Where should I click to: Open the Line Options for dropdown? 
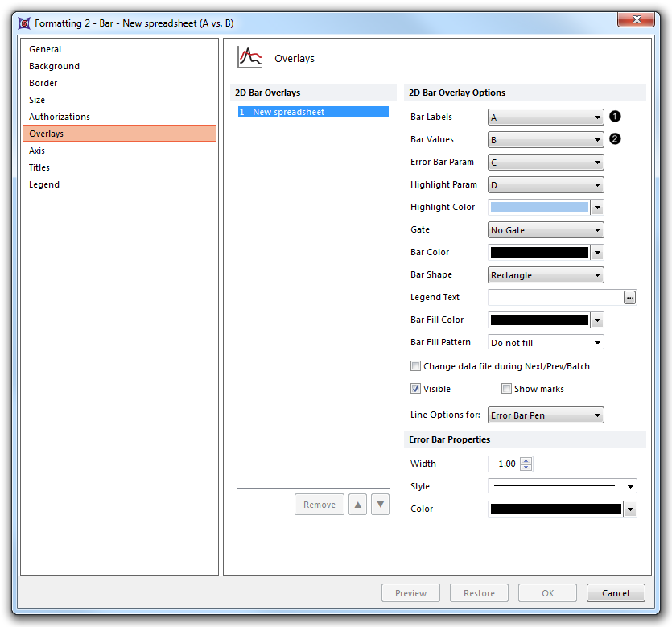pos(546,415)
